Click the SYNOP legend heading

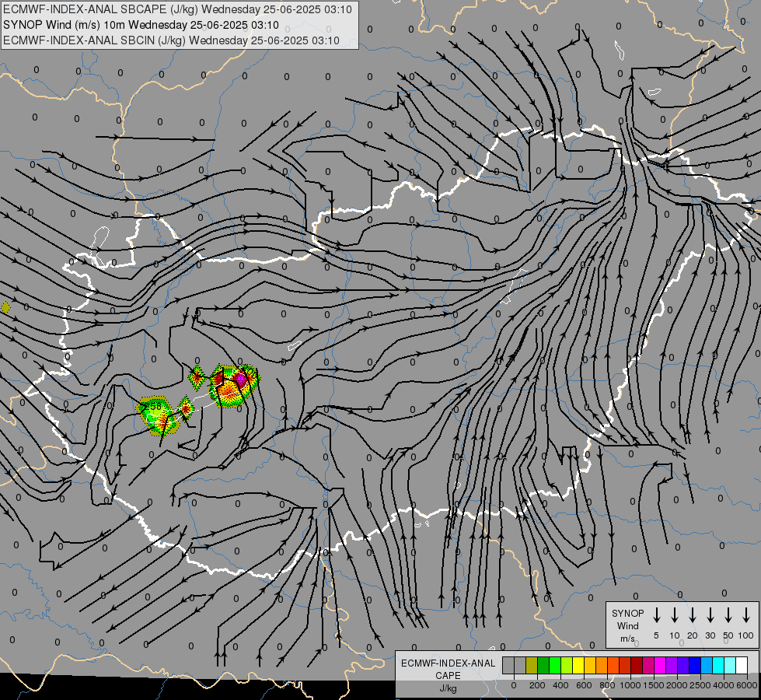627,613
